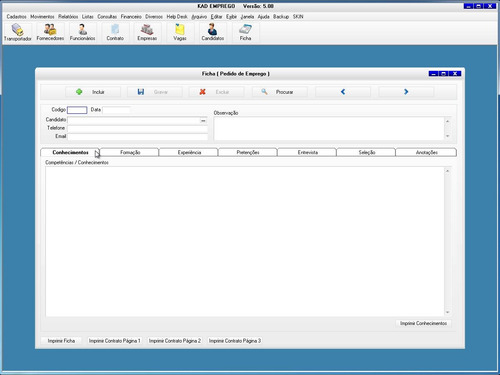This screenshot has height=375, width=500.
Task: Open the Ficha toolbar icon
Action: [245, 32]
